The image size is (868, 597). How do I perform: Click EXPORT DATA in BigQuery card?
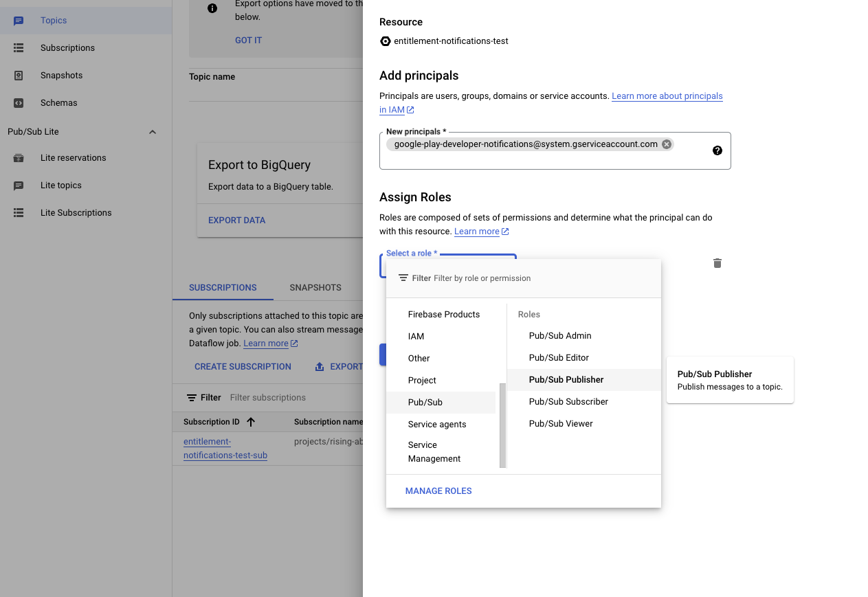(236, 221)
